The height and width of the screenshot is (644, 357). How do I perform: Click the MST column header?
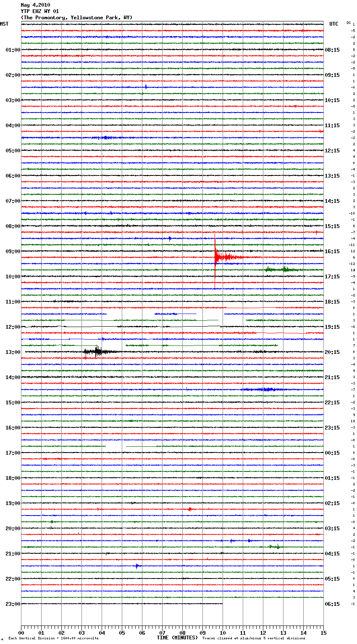point(4,24)
